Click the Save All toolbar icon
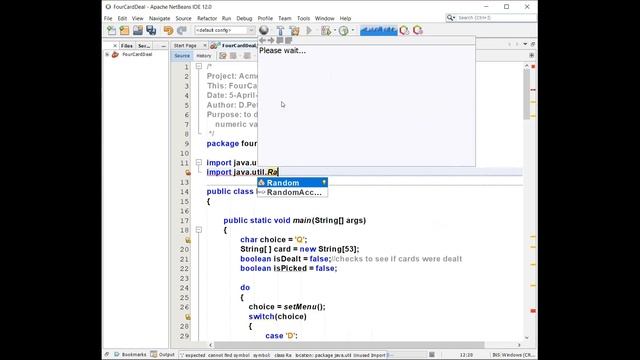640x360 pixels. tap(151, 30)
